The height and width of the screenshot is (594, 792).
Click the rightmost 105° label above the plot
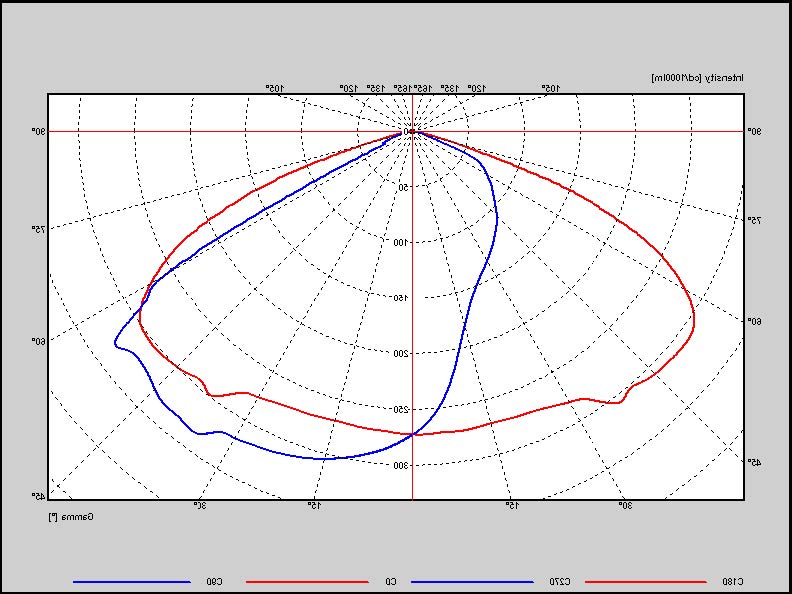coord(551,88)
